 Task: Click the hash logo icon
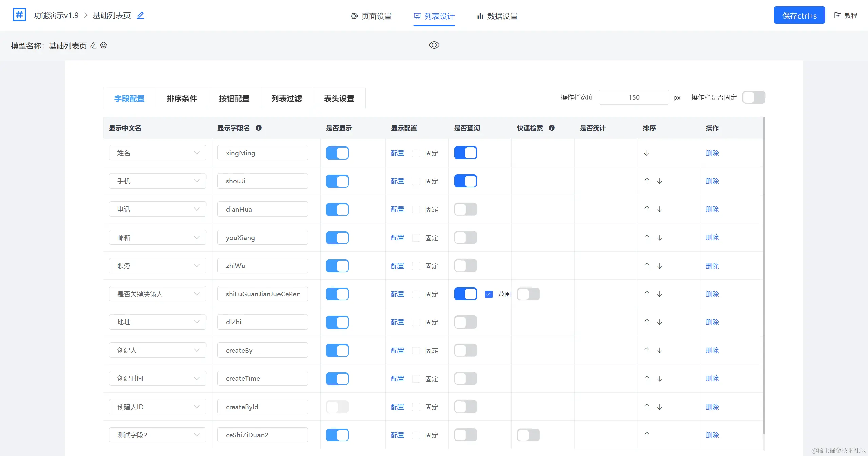[19, 15]
